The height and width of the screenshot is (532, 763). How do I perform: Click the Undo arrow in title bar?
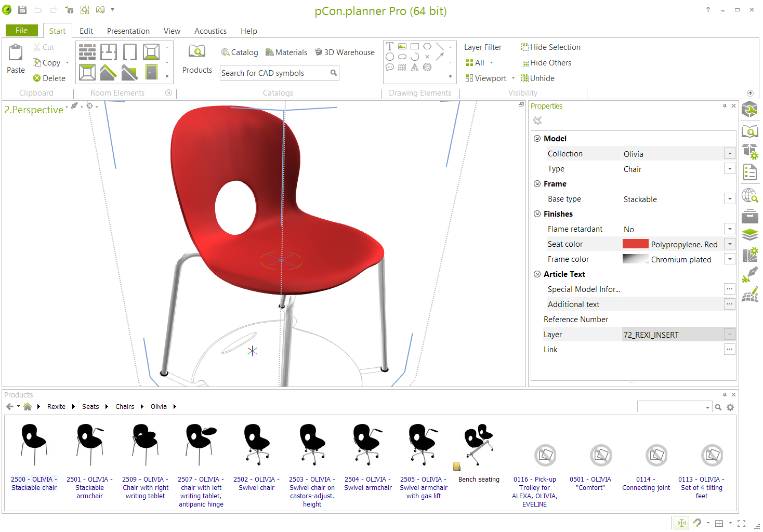pyautogui.click(x=38, y=10)
